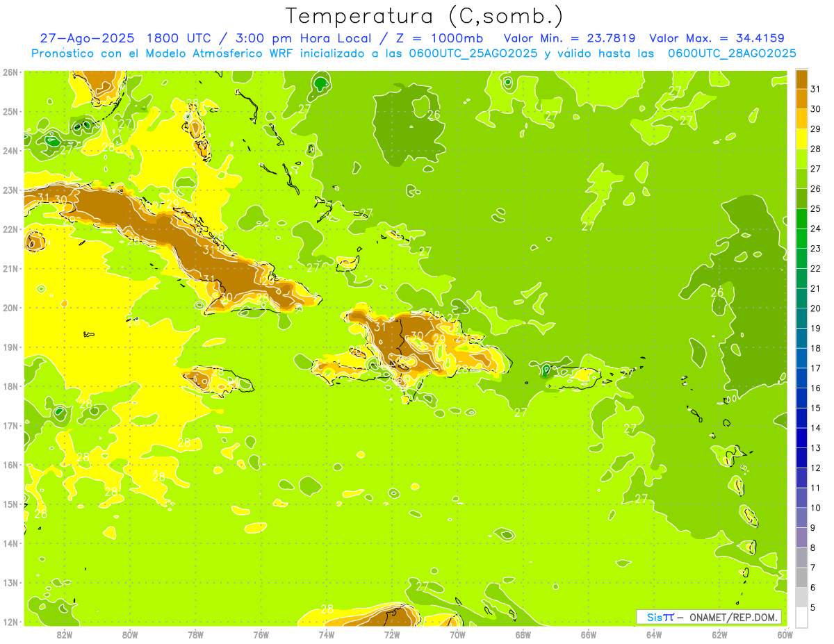Click the "64W" longitude axis label

pos(654,634)
